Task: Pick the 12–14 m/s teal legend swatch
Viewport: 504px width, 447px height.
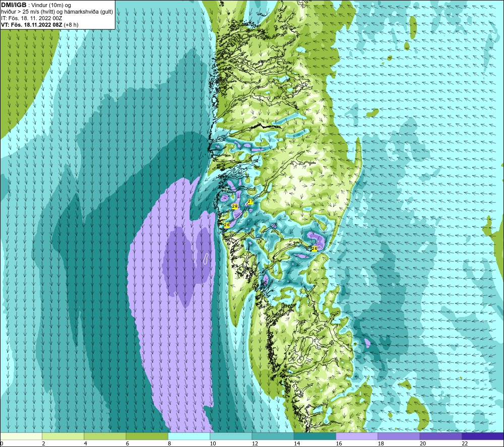Action: pyautogui.click(x=273, y=436)
